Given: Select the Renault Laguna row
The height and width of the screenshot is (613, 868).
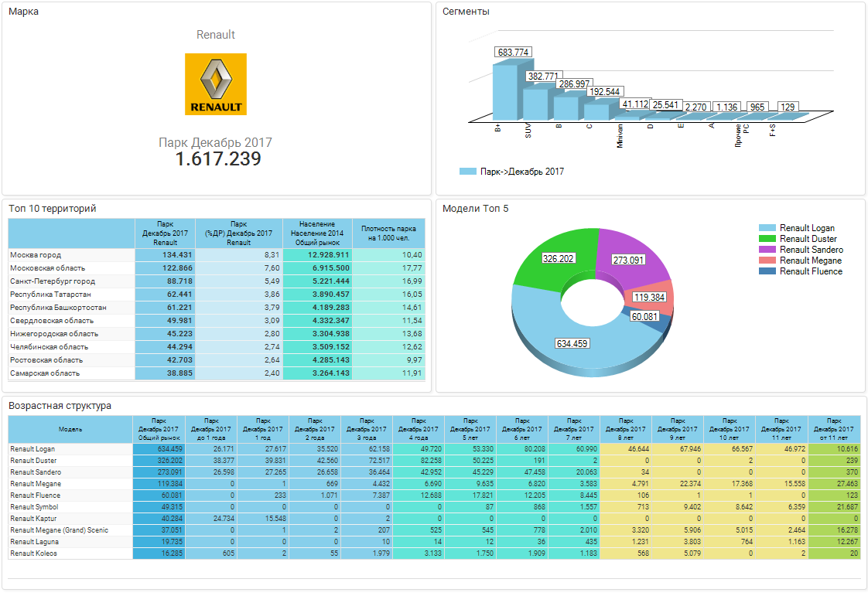Looking at the screenshot, I should [434, 542].
